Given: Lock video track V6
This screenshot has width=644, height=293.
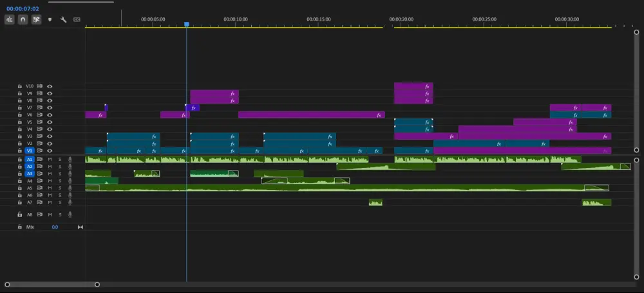Looking at the screenshot, I should point(20,115).
